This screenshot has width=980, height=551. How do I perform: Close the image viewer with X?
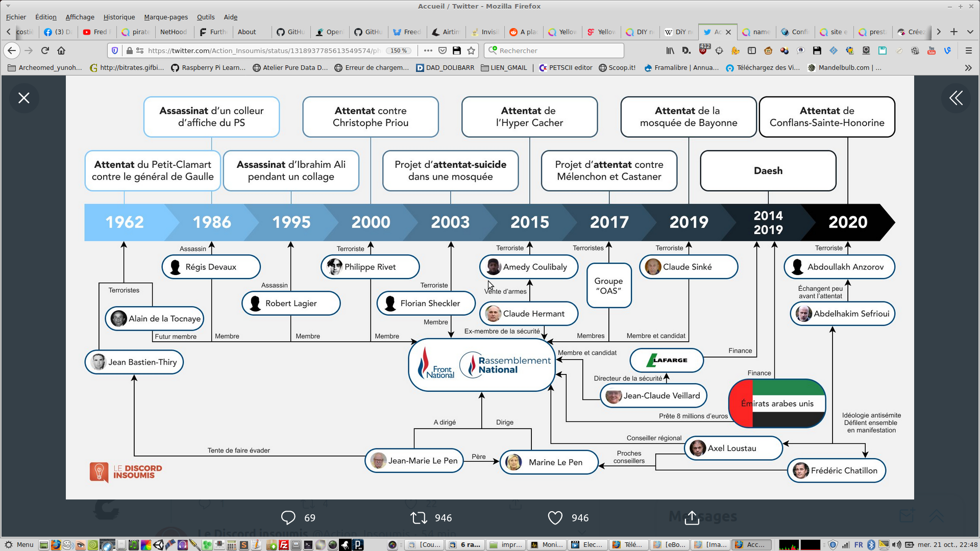pyautogui.click(x=24, y=98)
